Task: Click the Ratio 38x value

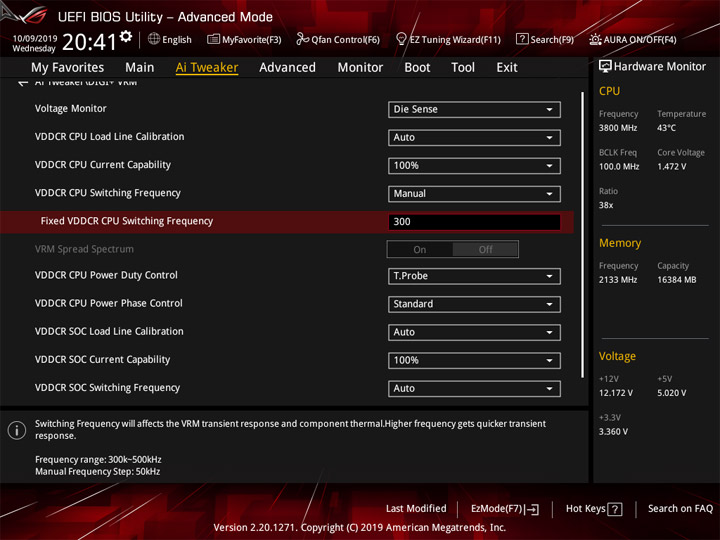Action: pyautogui.click(x=606, y=205)
